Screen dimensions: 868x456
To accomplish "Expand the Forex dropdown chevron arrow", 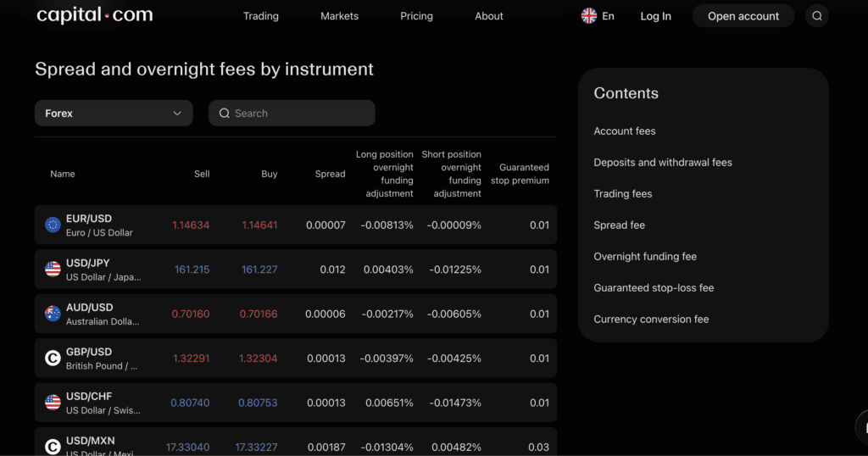I will pos(177,113).
